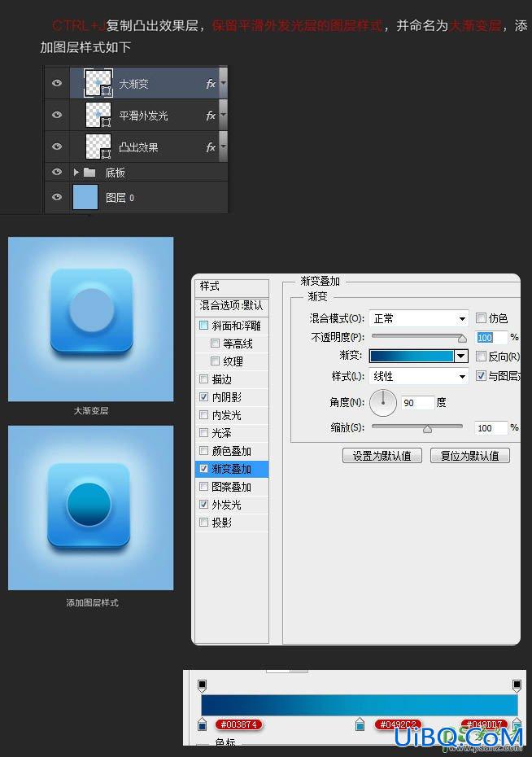Select the layer named 大渐变
Image resolution: width=532 pixels, height=757 pixels.
click(133, 84)
